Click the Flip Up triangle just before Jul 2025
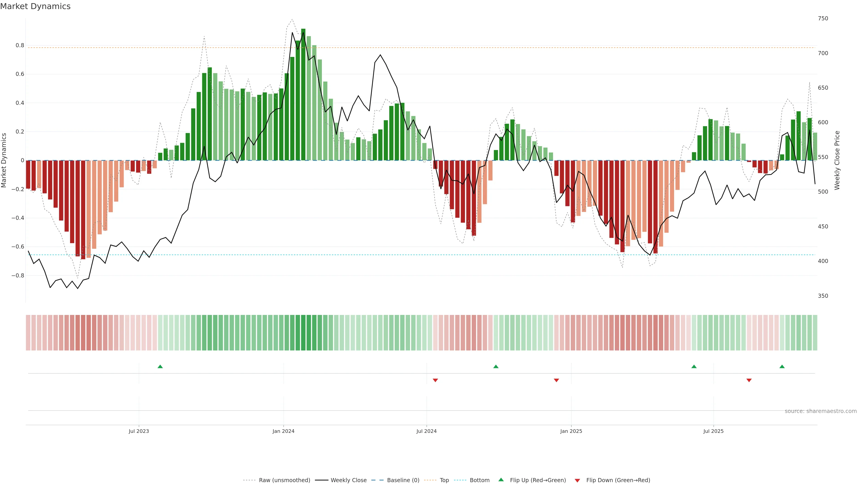Screen dimensions: 868x488 [694, 366]
